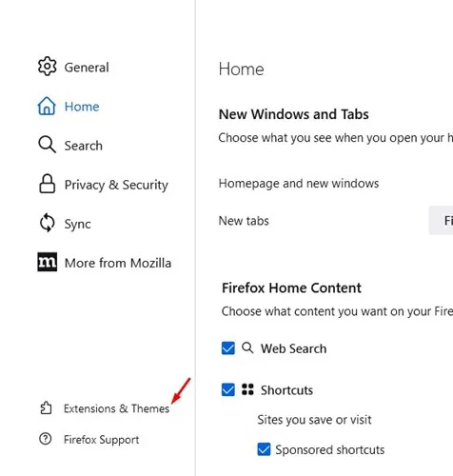Uncheck the Web Search checkbox
Screen dimensions: 453x476
(228, 348)
